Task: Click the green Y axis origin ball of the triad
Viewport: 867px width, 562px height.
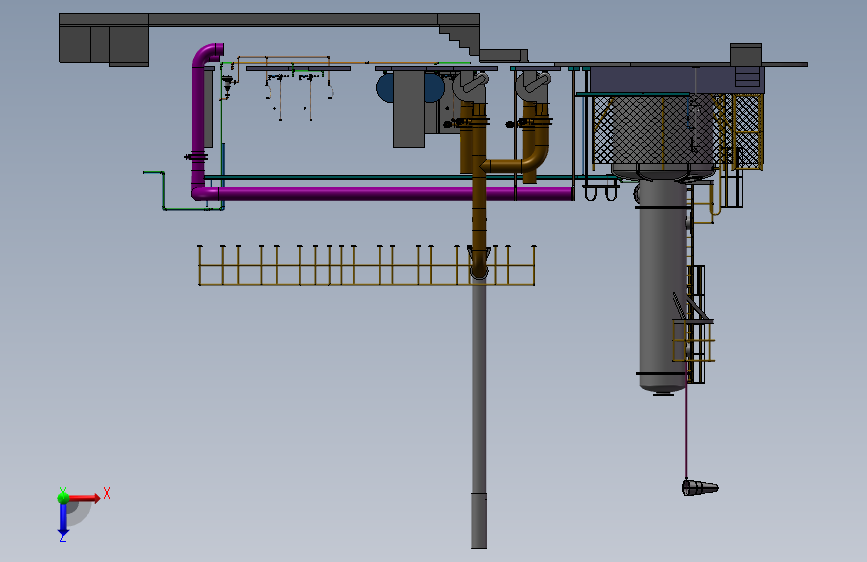Action: pyautogui.click(x=63, y=497)
